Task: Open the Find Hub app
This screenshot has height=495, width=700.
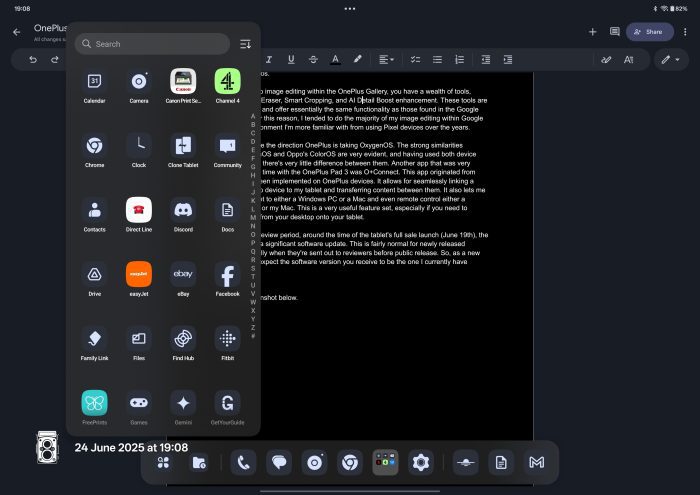Action: [x=183, y=339]
